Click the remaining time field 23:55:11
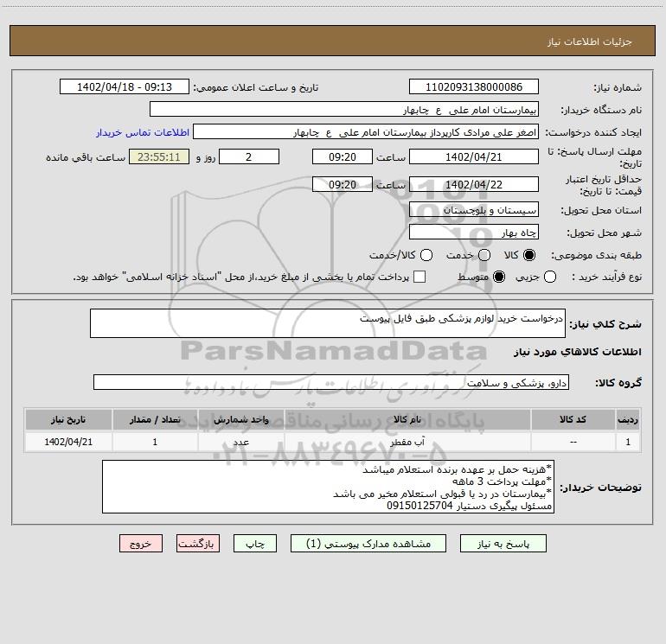The height and width of the screenshot is (644, 666). pos(159,156)
